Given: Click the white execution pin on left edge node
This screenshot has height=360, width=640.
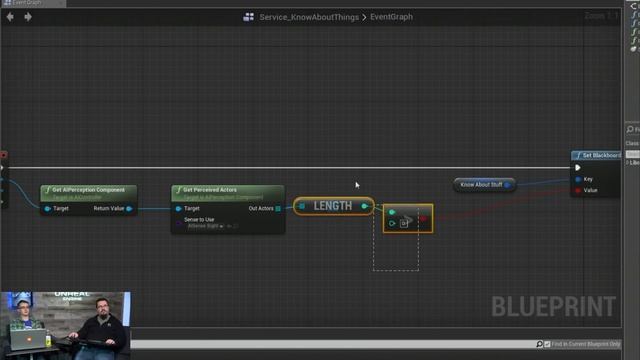Looking at the screenshot, I should pyautogui.click(x=2, y=168).
